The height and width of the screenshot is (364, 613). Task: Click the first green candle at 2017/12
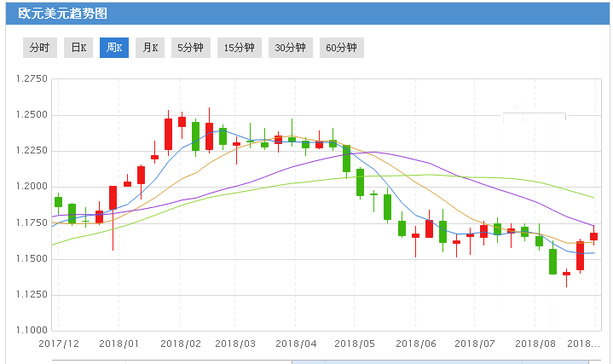click(x=58, y=202)
